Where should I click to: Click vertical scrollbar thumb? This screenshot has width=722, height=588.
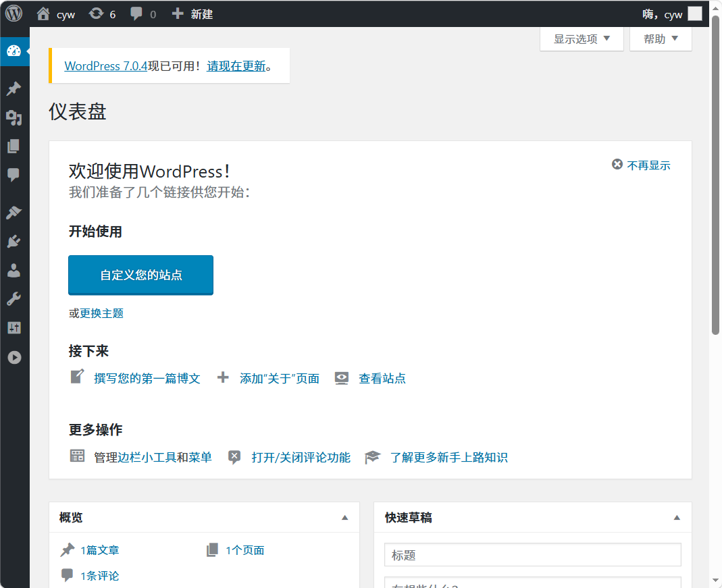pyautogui.click(x=715, y=175)
